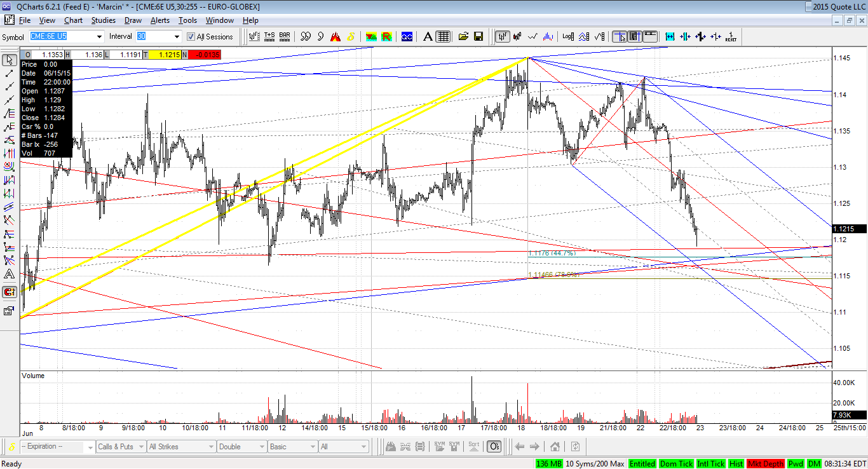Expand the Double dropdown
Image resolution: width=868 pixels, height=469 pixels.
[x=261, y=447]
